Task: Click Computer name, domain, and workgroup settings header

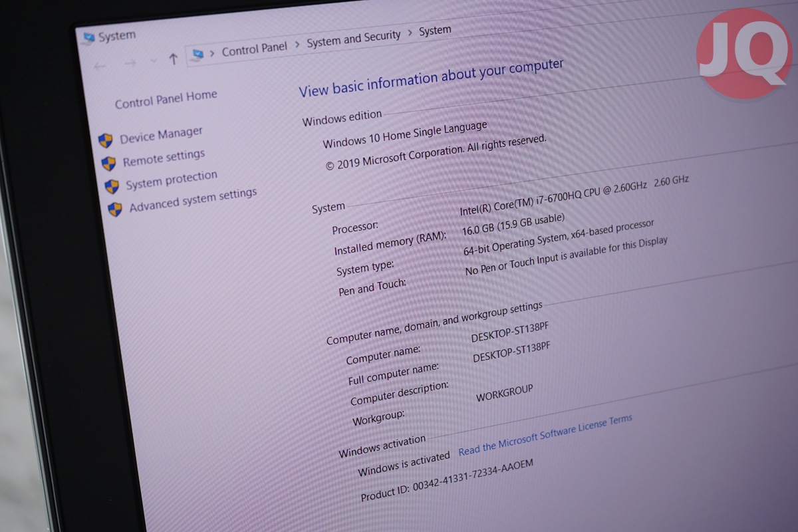Action: (x=434, y=323)
